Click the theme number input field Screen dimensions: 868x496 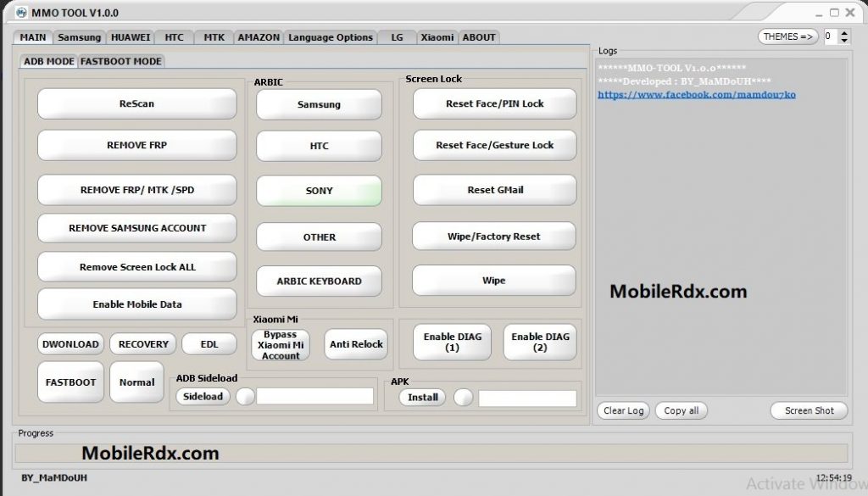point(831,36)
